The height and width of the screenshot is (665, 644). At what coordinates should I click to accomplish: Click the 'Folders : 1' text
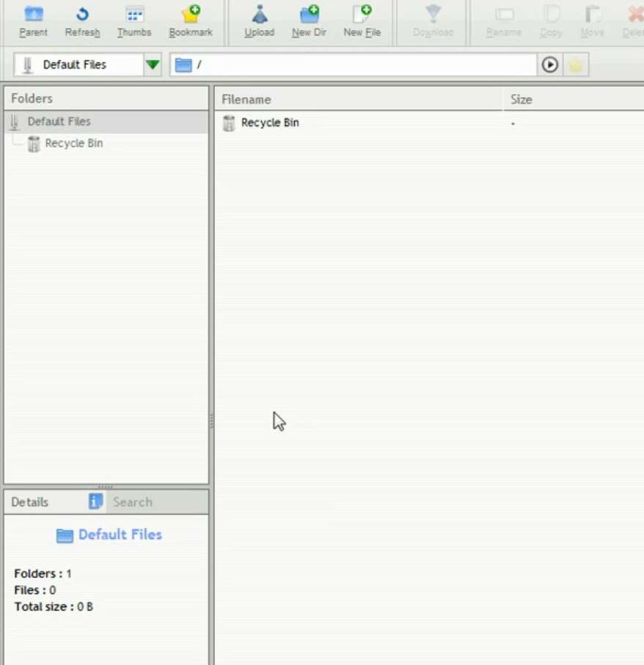coord(43,574)
